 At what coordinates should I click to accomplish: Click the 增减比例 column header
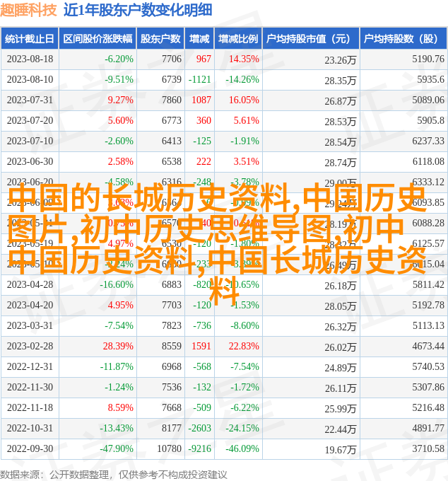pyautogui.click(x=237, y=39)
